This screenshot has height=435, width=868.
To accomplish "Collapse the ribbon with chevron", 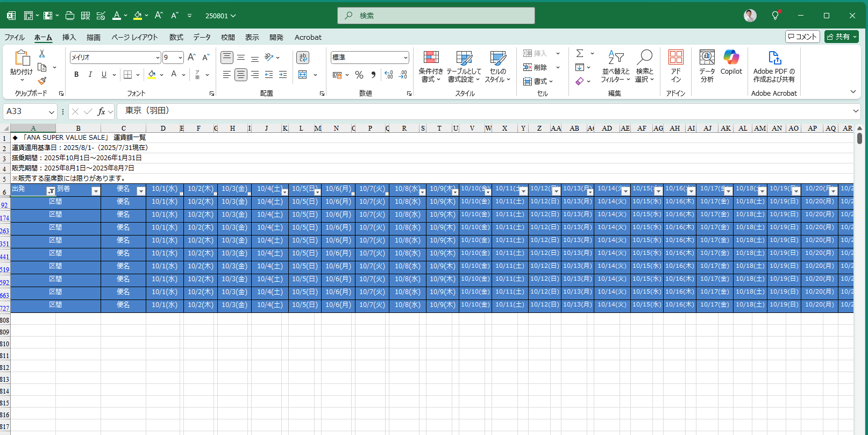I will tap(853, 92).
